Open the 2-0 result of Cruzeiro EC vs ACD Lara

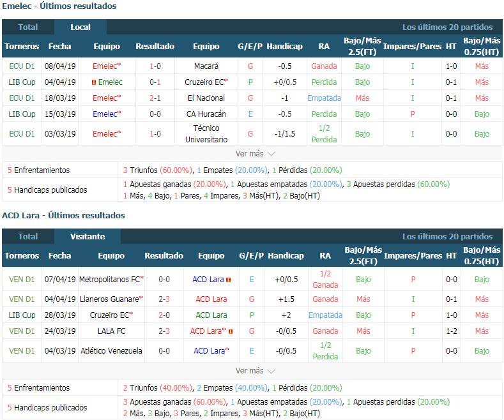coord(164,315)
